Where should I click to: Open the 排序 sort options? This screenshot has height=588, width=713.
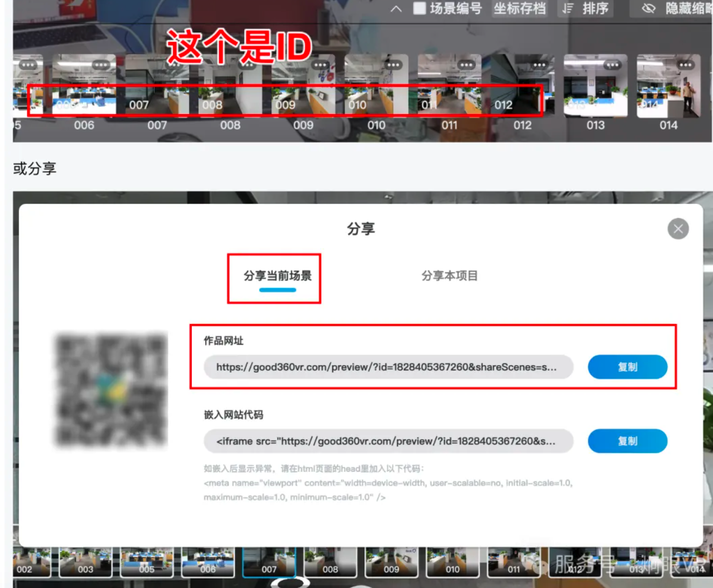pos(586,9)
